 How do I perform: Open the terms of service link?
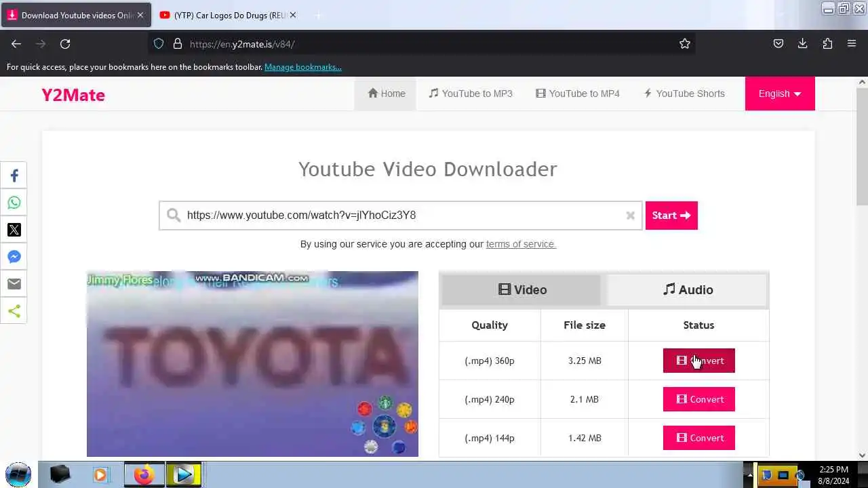point(521,244)
